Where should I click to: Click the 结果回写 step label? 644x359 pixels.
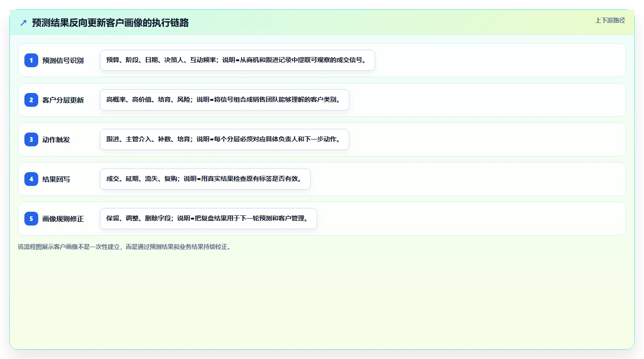pos(56,179)
